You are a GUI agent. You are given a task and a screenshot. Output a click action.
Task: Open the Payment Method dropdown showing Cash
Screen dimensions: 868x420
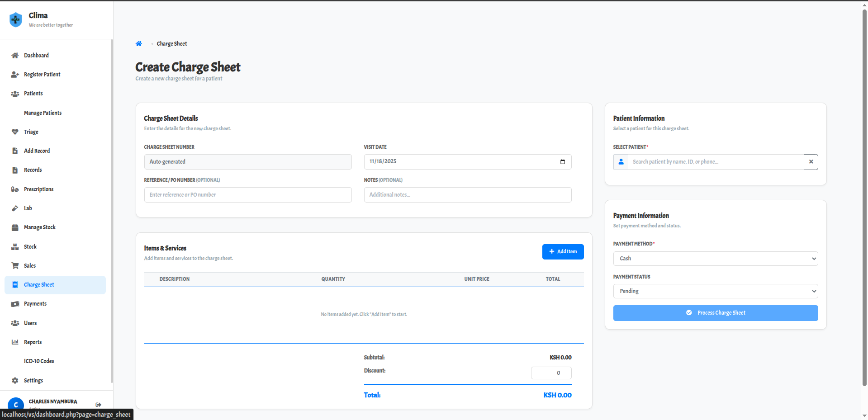[715, 258]
